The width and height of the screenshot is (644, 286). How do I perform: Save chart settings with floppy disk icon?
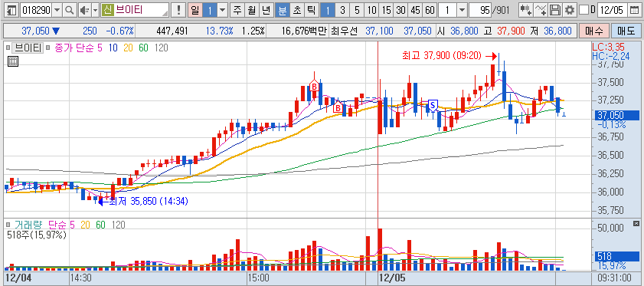point(555,10)
